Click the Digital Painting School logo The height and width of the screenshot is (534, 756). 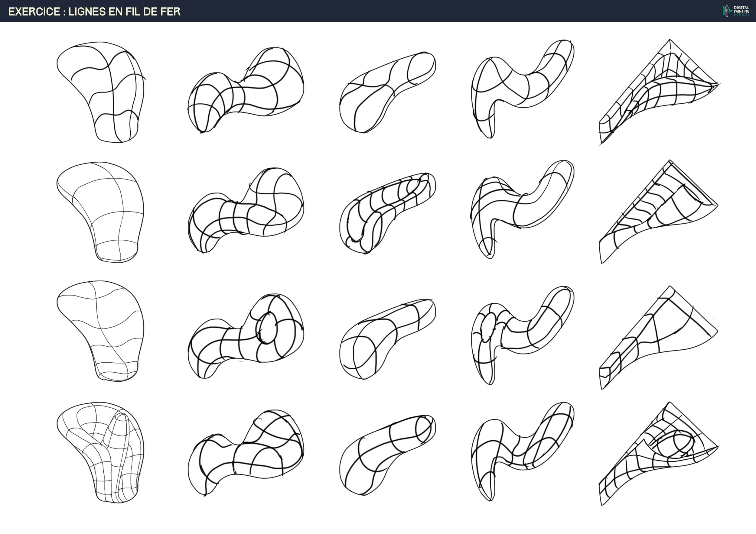pyautogui.click(x=735, y=11)
